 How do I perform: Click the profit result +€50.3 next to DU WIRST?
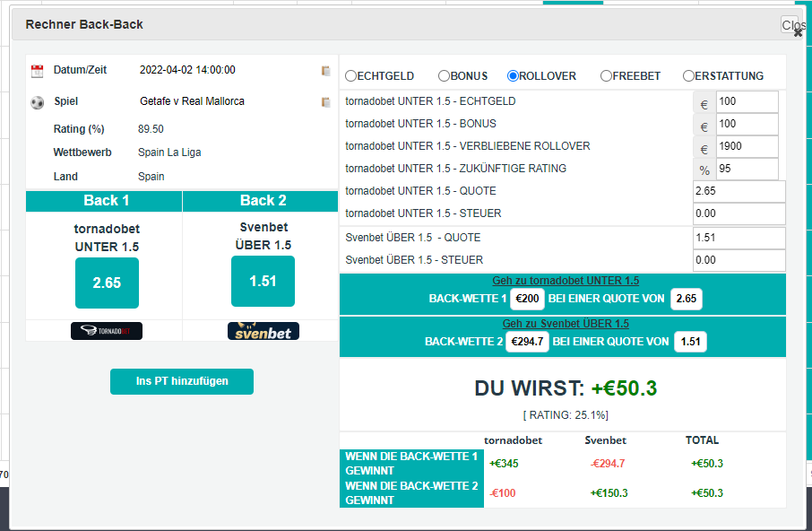tap(624, 388)
